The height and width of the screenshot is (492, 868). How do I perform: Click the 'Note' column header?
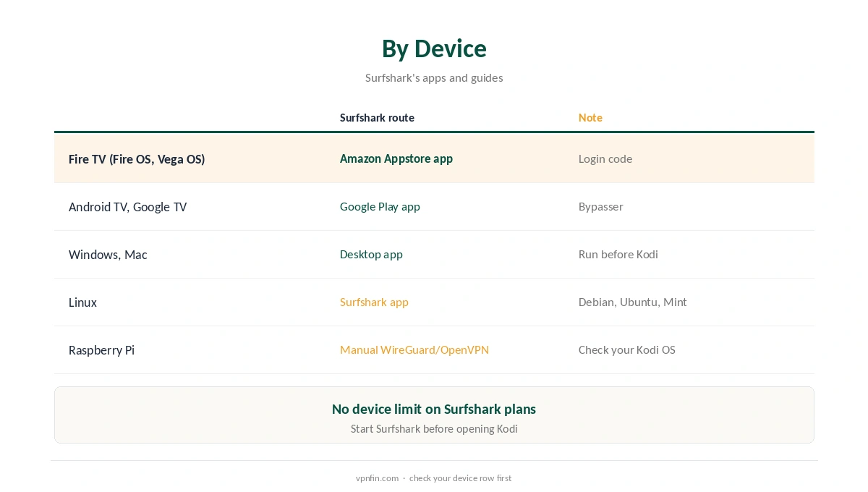[x=590, y=117]
